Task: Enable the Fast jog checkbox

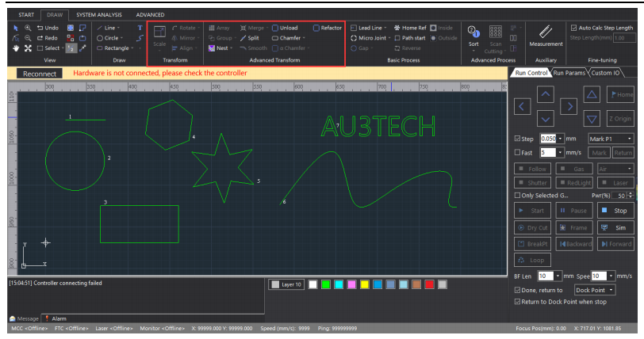Action: (x=519, y=153)
